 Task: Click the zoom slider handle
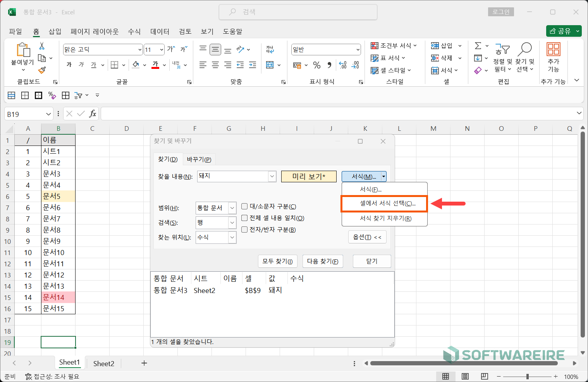click(528, 377)
